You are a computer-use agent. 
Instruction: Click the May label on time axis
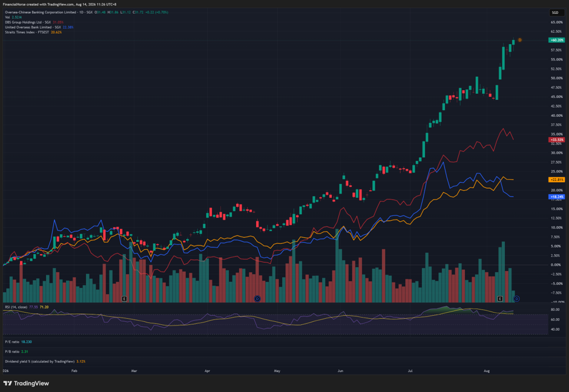pos(277,371)
